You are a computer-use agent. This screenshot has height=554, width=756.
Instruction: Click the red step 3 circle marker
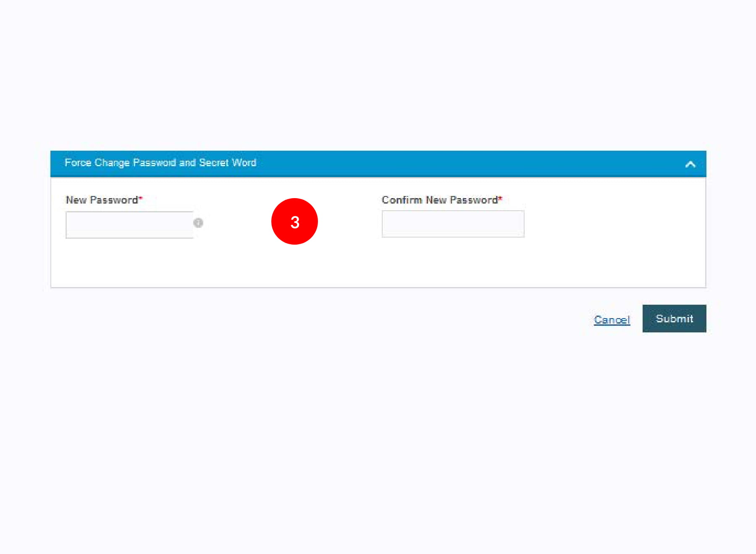click(x=294, y=222)
